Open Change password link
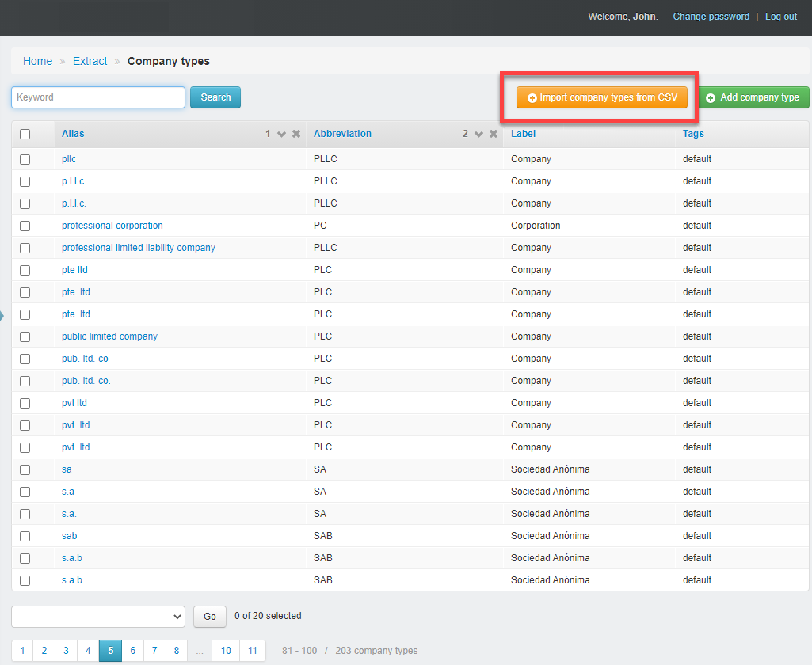The image size is (812, 665). [711, 17]
